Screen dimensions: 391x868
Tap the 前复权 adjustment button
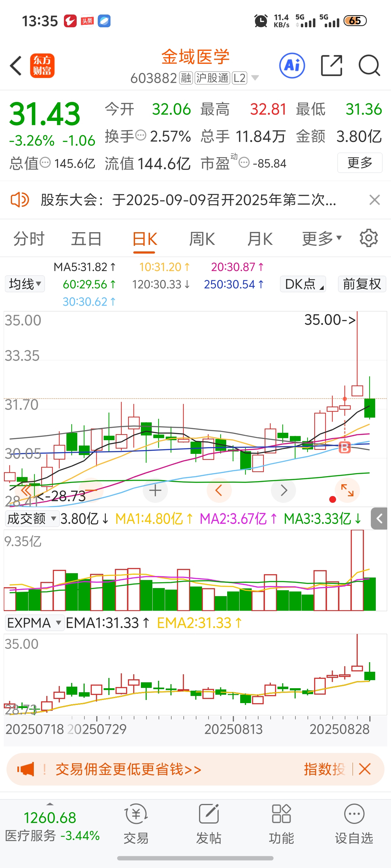[362, 284]
